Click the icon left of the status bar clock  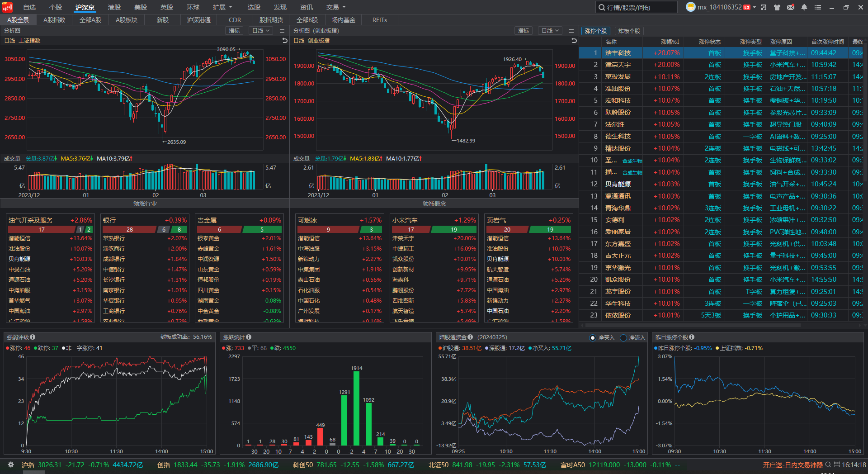tap(837, 465)
